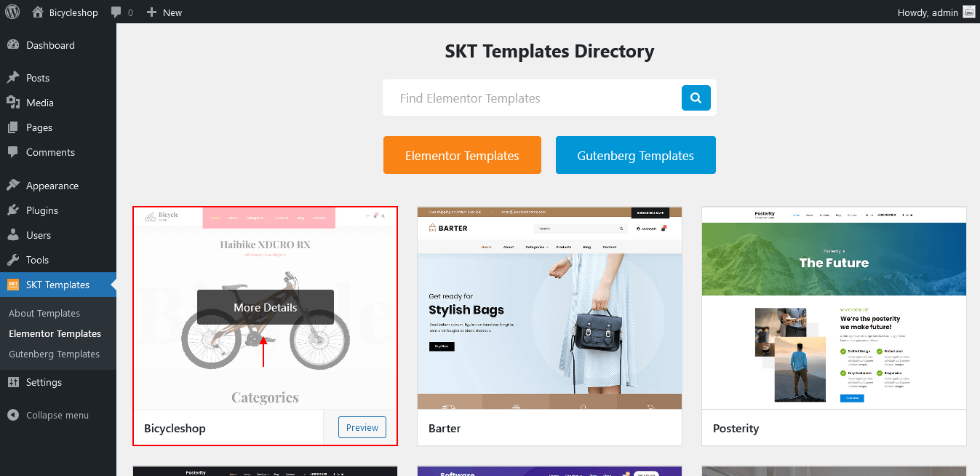This screenshot has height=476, width=980.
Task: Click the Pages icon in sidebar
Action: click(x=13, y=127)
